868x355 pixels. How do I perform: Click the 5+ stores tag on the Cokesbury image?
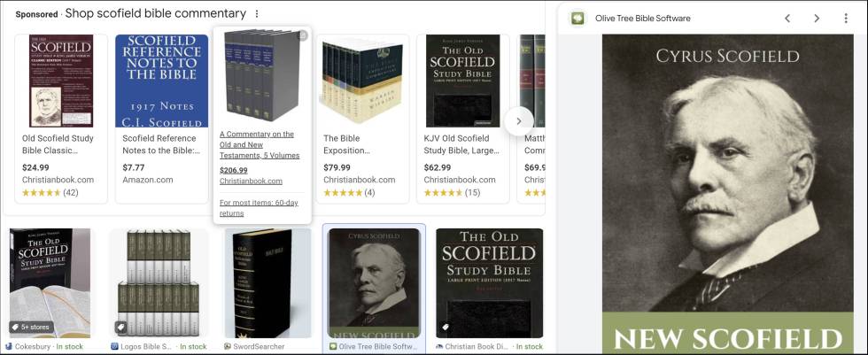pyautogui.click(x=32, y=327)
